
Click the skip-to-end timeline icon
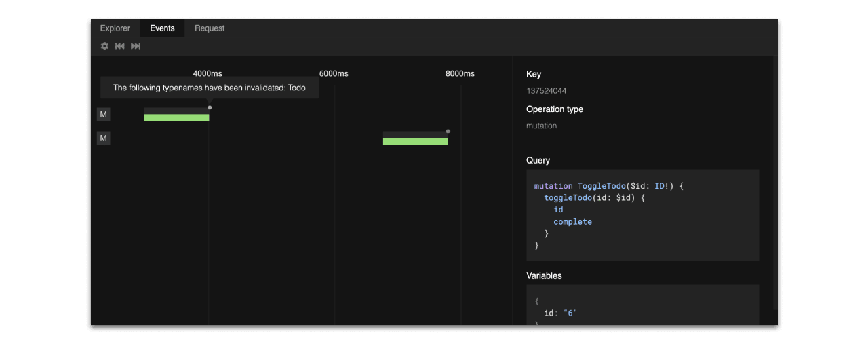pos(136,46)
